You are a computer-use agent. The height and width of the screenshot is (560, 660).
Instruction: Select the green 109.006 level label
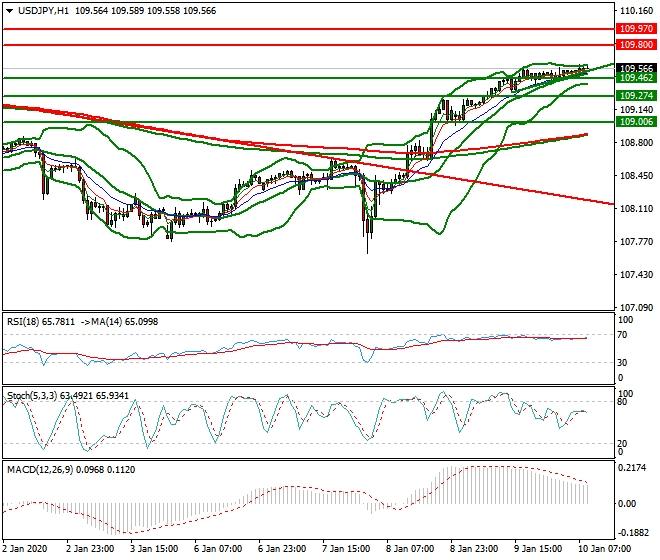click(636, 122)
